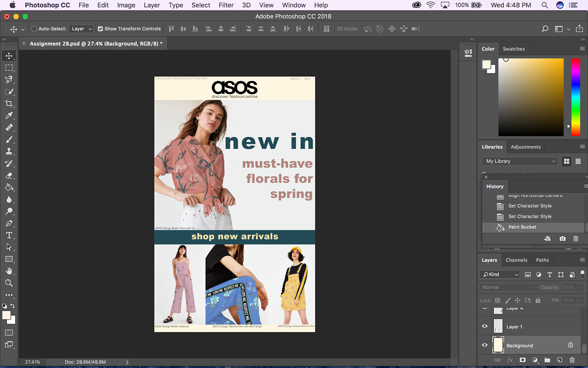The height and width of the screenshot is (368, 588).
Task: Select the Hand tool
Action: pyautogui.click(x=9, y=271)
